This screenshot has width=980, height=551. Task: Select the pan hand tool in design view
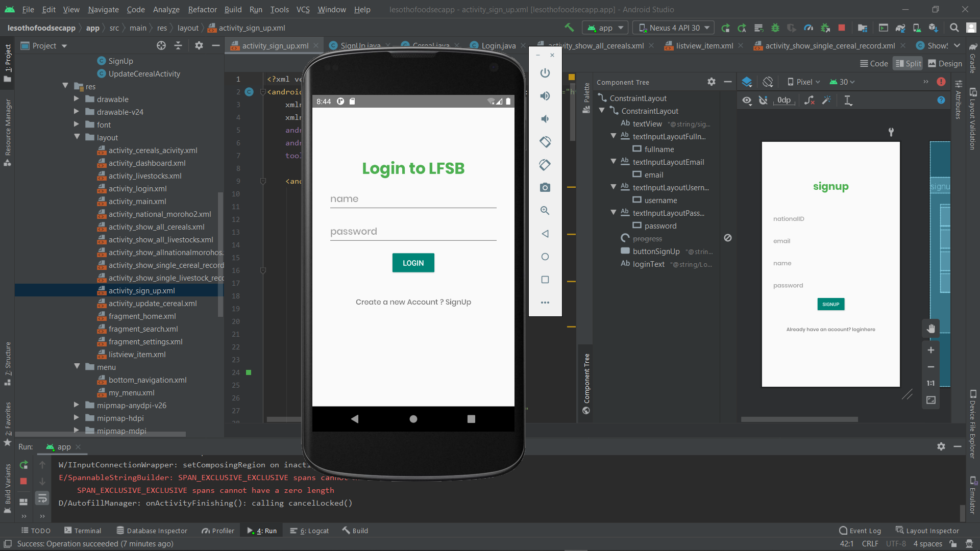pos(931,329)
